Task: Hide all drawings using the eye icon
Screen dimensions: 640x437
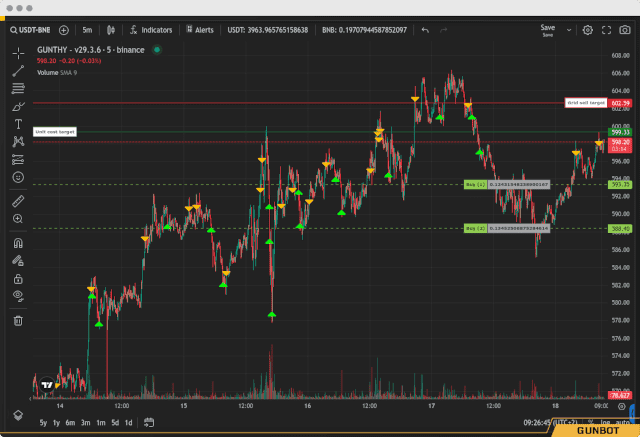Action: [18, 296]
